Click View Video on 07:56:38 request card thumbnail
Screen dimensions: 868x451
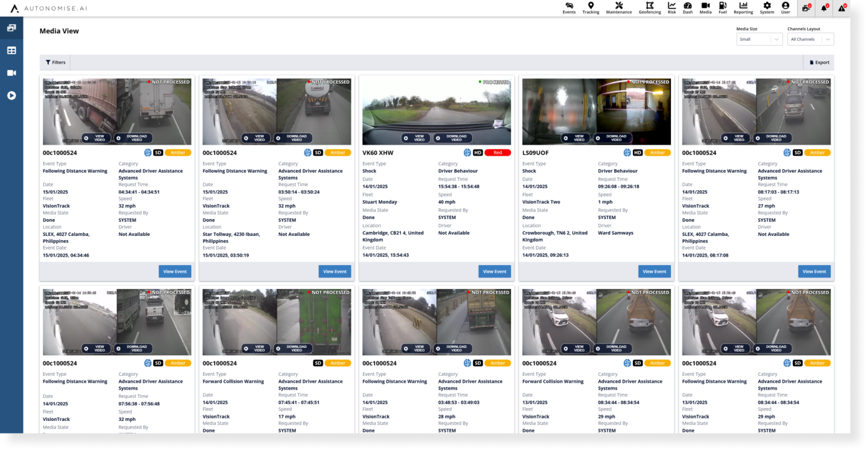coord(97,348)
